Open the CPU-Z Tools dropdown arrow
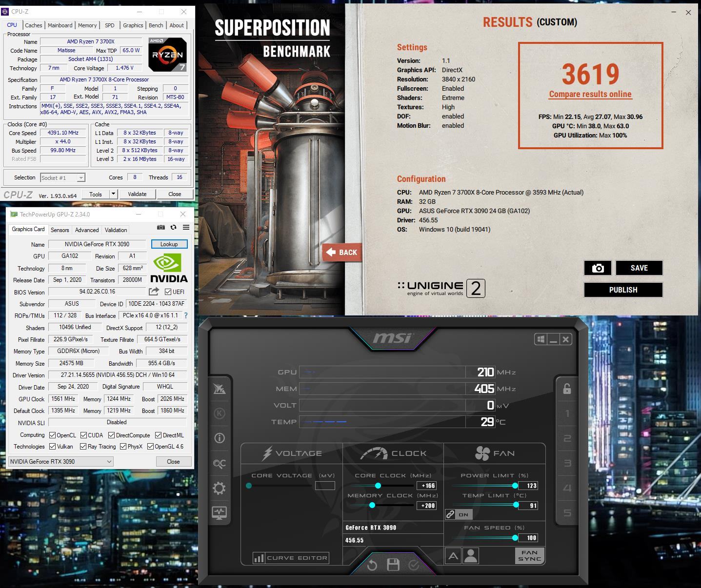This screenshot has width=701, height=588. click(113, 194)
